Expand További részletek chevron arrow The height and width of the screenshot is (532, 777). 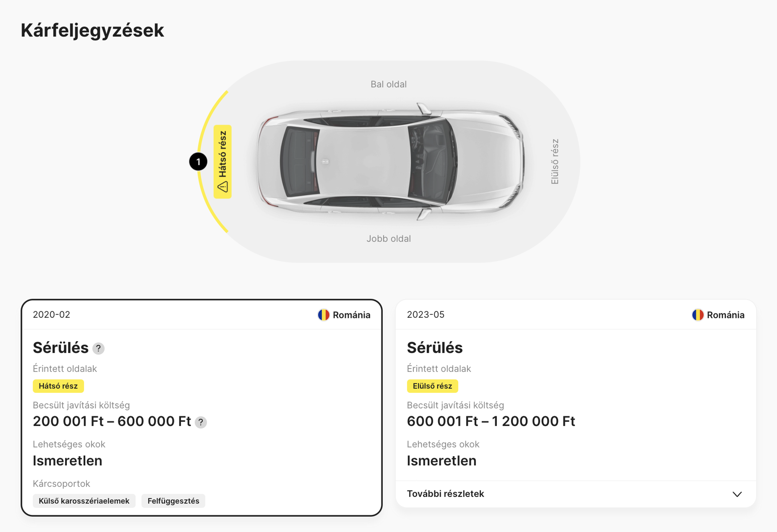point(737,494)
